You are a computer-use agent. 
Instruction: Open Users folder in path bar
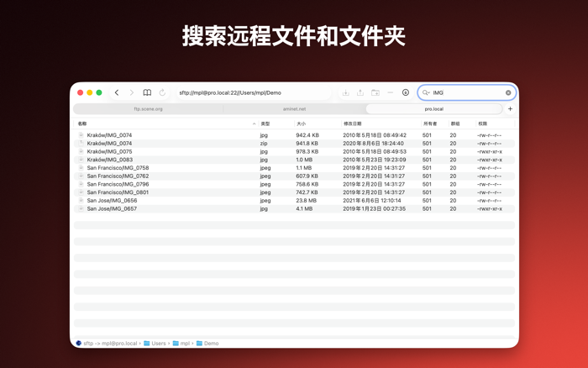[155, 344]
